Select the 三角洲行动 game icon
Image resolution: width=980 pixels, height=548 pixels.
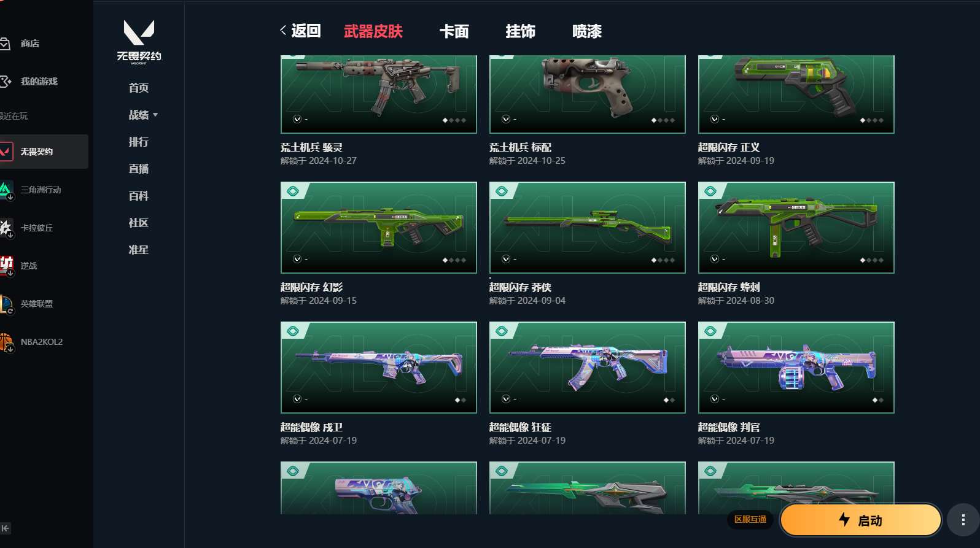pyautogui.click(x=6, y=190)
